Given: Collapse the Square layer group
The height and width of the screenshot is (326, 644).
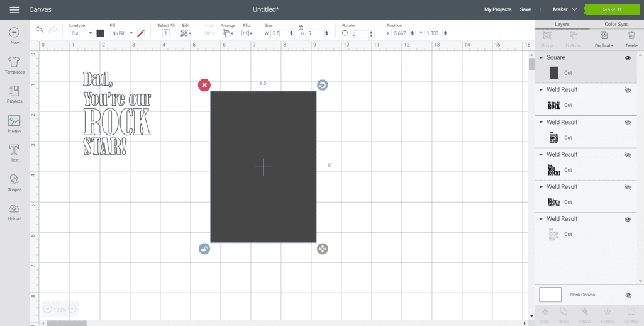Looking at the screenshot, I should [x=541, y=58].
